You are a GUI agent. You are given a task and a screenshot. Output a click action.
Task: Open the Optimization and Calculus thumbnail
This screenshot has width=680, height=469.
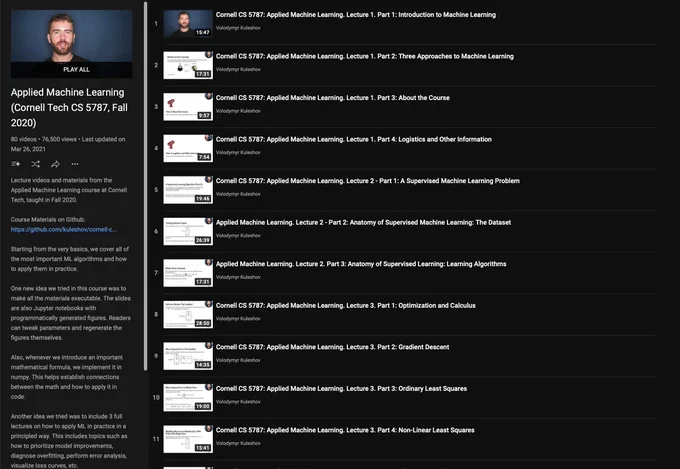pyautogui.click(x=188, y=315)
